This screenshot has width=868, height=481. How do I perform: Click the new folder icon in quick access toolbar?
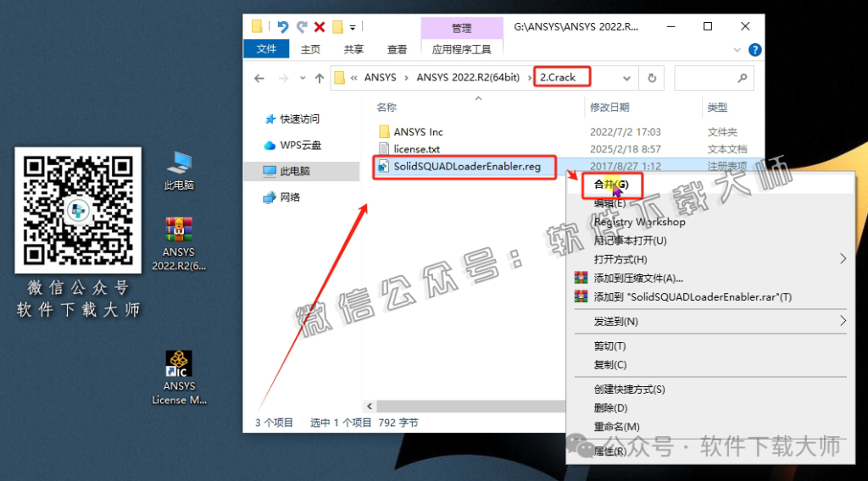click(337, 26)
